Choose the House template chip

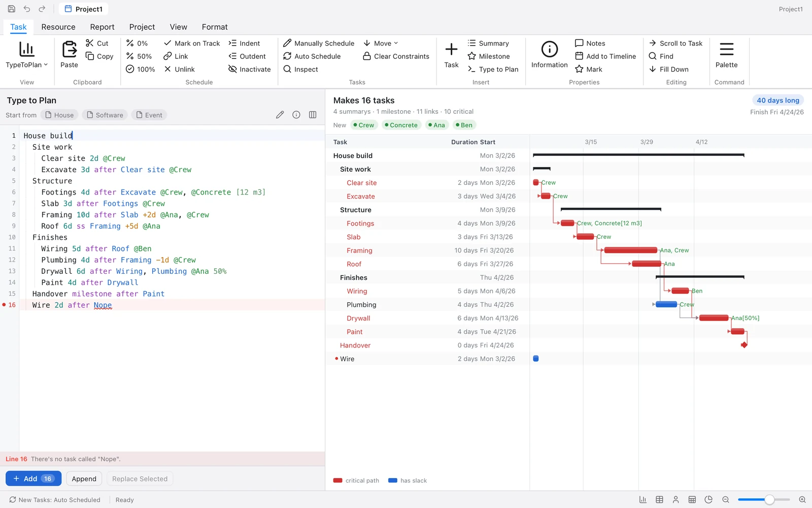(59, 115)
